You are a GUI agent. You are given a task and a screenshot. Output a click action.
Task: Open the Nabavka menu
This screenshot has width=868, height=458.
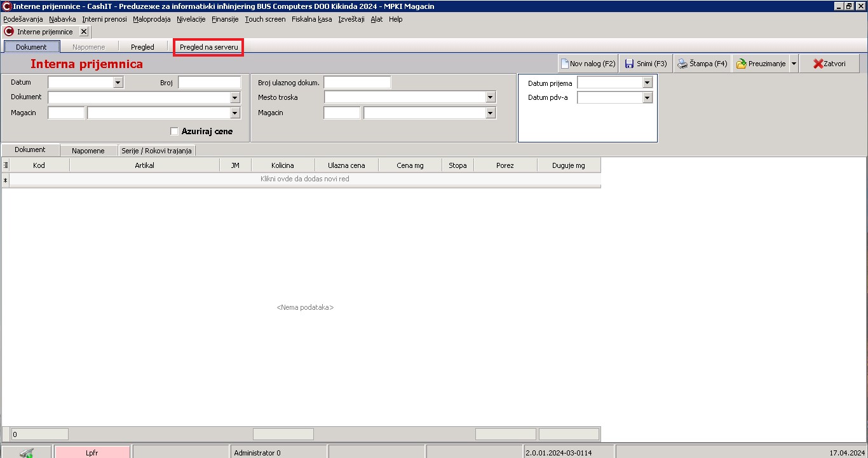point(62,19)
